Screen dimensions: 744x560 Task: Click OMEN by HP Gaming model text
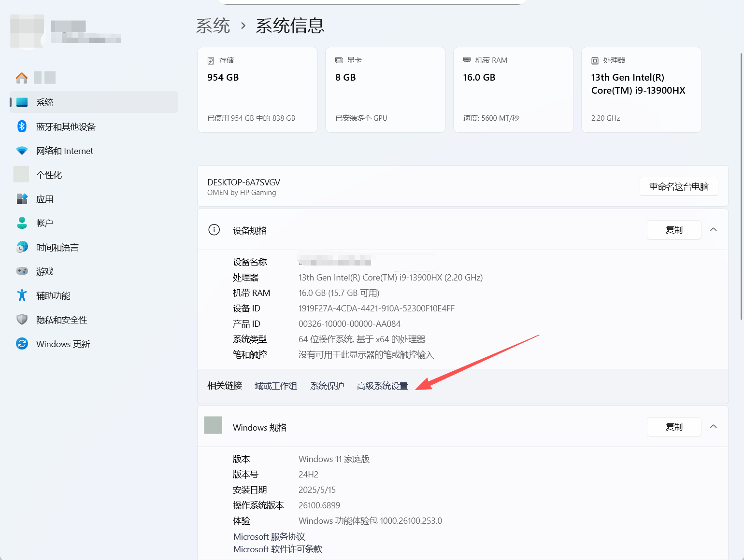coord(242,193)
